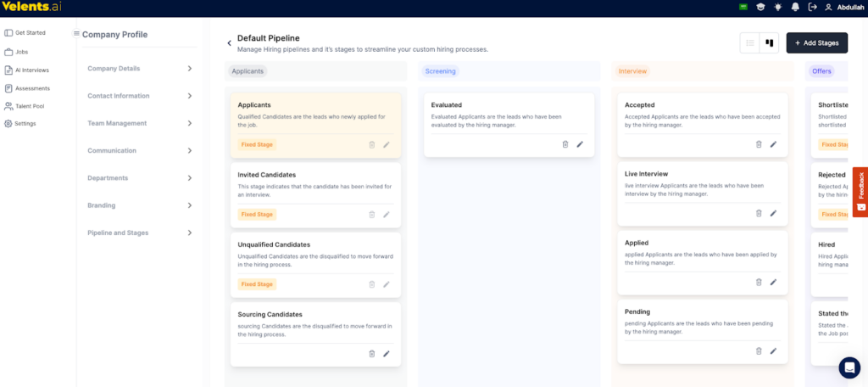Click the back arrow beside Default Pipeline
This screenshot has height=387, width=868.
tap(229, 43)
